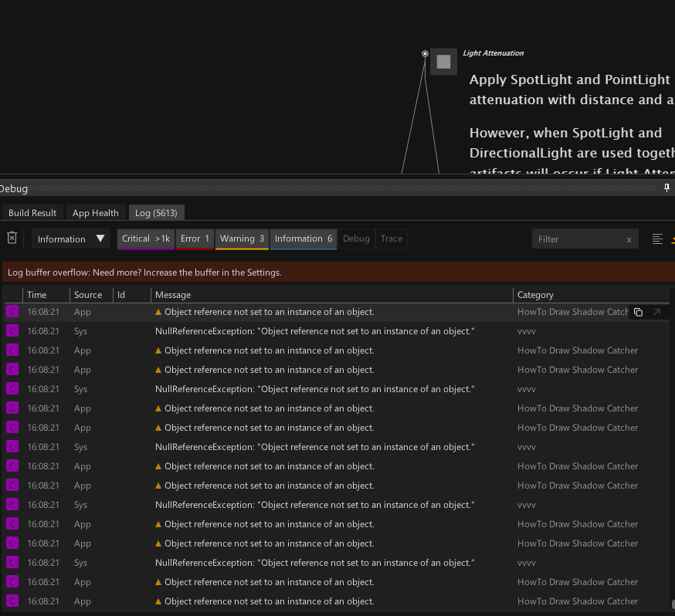Viewport: 675px width, 616px height.
Task: Clear the Filter field with the x button
Action: pyautogui.click(x=629, y=239)
